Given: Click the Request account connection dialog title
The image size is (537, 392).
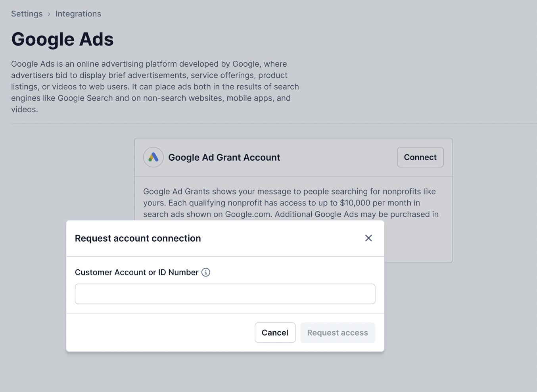Looking at the screenshot, I should tap(138, 238).
